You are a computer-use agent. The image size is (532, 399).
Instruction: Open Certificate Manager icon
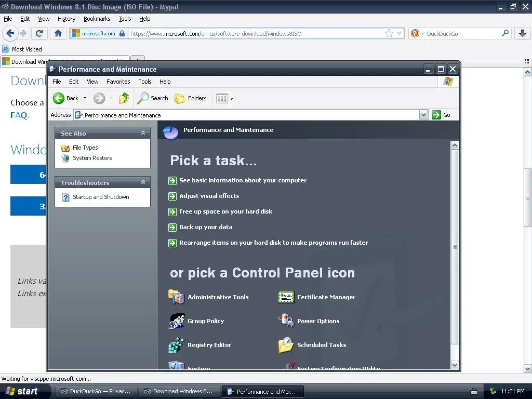(286, 297)
